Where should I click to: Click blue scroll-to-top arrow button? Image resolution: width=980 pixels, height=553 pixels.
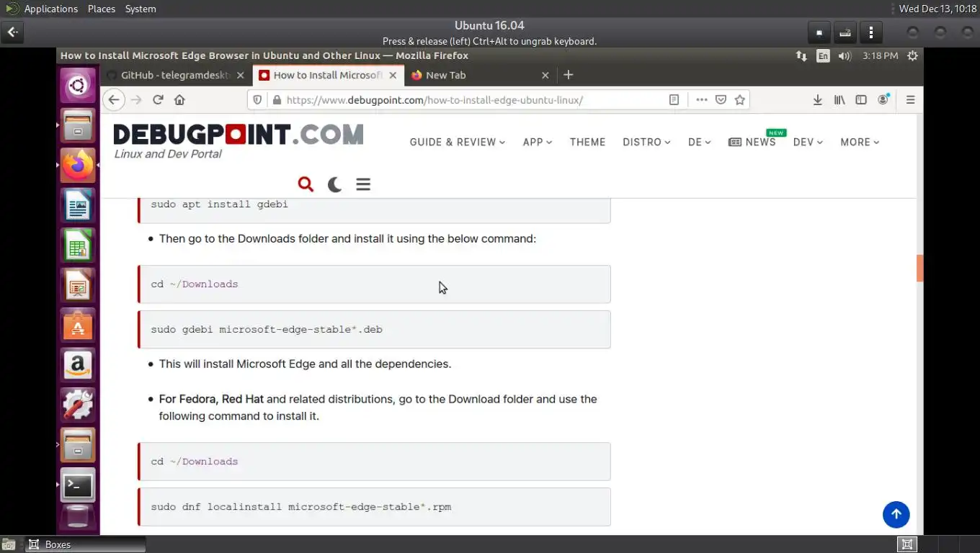[896, 514]
